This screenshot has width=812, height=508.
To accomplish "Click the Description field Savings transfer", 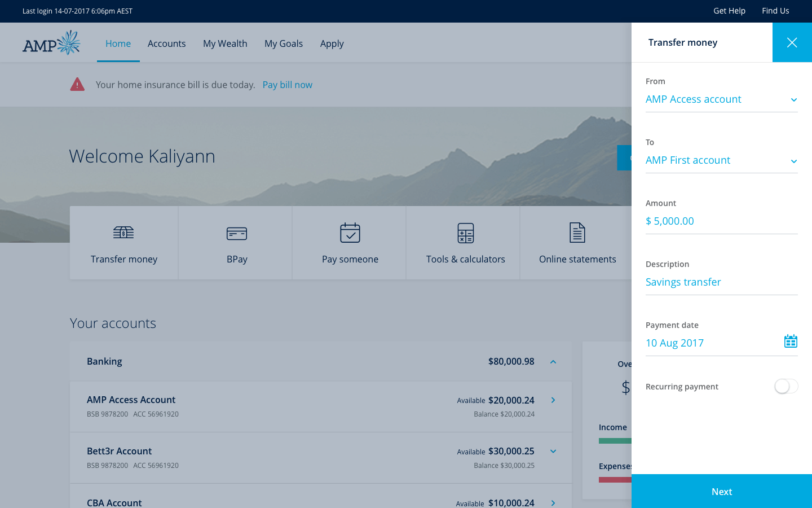I will pyautogui.click(x=722, y=282).
